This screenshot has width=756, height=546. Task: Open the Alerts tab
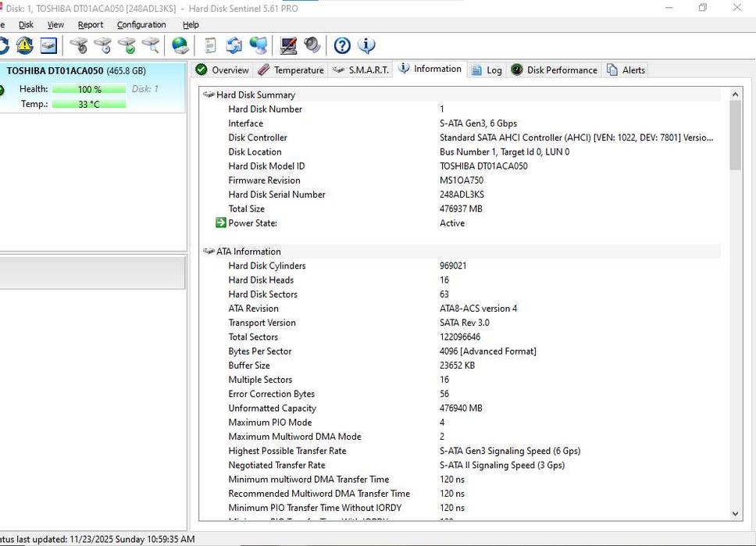[626, 70]
